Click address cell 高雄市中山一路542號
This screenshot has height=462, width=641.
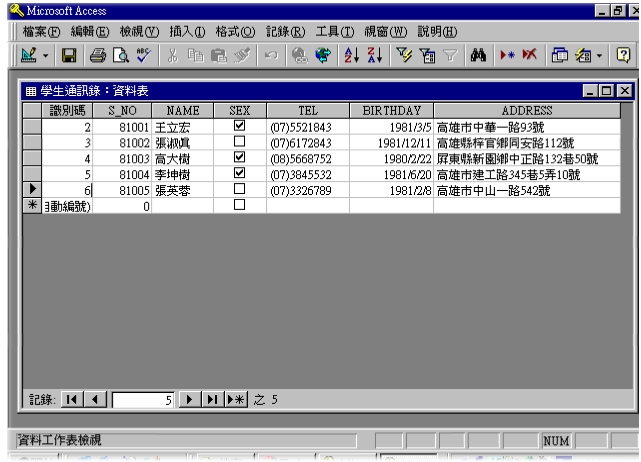click(527, 191)
